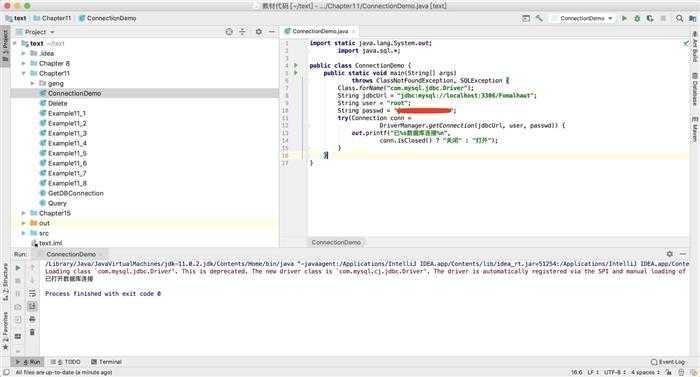Open the 4: Run bottom tab

28,362
